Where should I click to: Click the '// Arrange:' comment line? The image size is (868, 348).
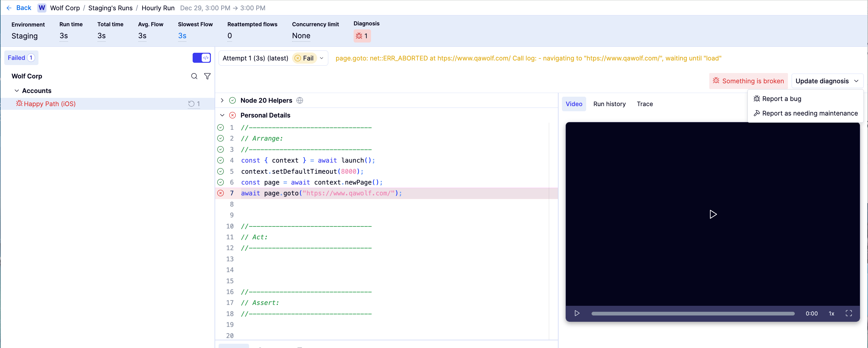click(x=262, y=138)
